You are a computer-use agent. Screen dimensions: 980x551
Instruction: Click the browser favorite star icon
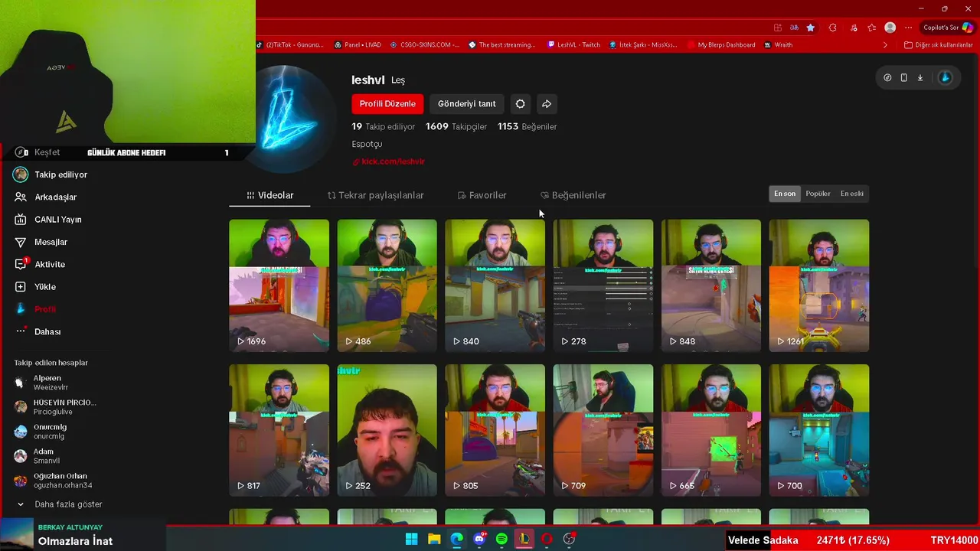tap(810, 28)
